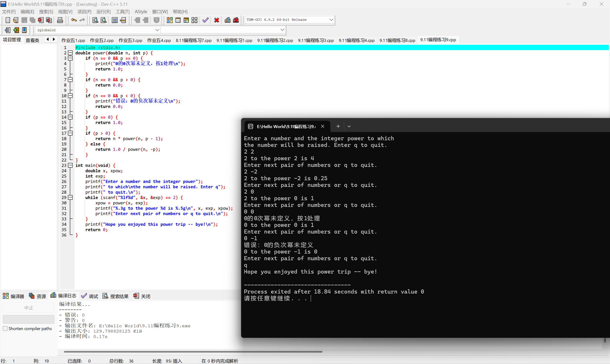Click the New file toolbar icon
This screenshot has width=610, height=364.
coord(8,20)
